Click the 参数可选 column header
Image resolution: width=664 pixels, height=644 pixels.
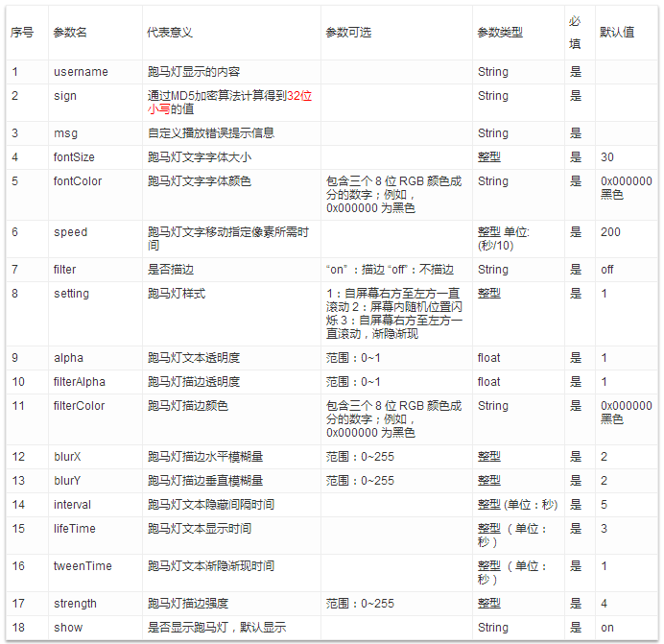pyautogui.click(x=348, y=33)
